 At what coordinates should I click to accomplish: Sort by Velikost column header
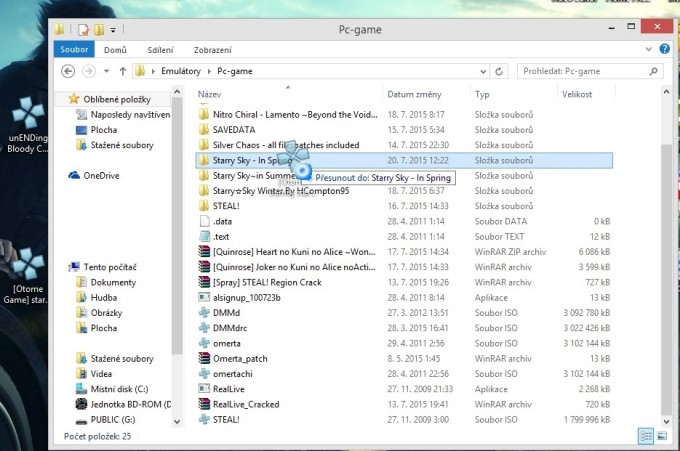click(577, 94)
